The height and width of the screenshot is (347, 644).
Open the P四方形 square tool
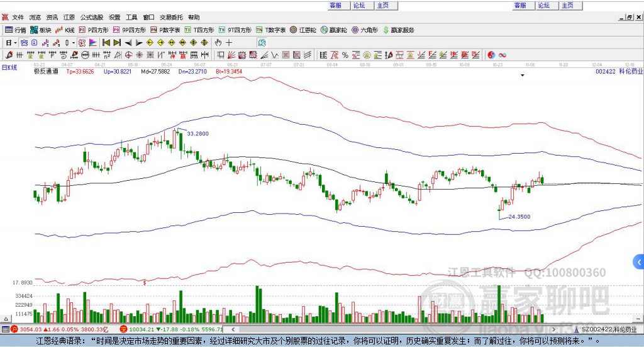[x=93, y=30]
